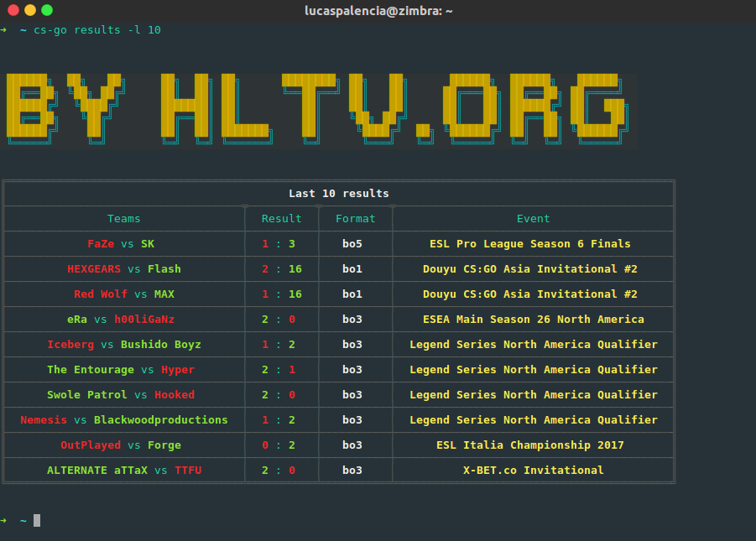The height and width of the screenshot is (541, 756).
Task: Select the 'Nemesis vs Blackwoodproductions' cell
Action: coord(124,419)
